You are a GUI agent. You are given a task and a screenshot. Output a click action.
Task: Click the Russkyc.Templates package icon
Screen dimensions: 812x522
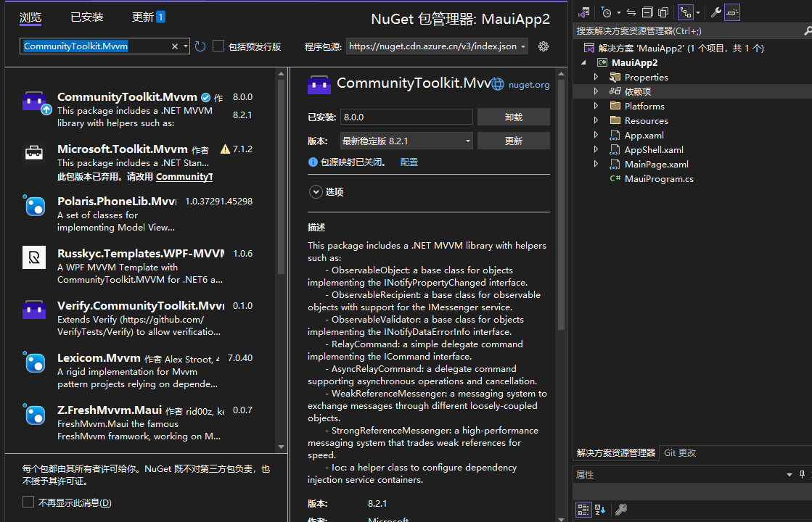(34, 257)
